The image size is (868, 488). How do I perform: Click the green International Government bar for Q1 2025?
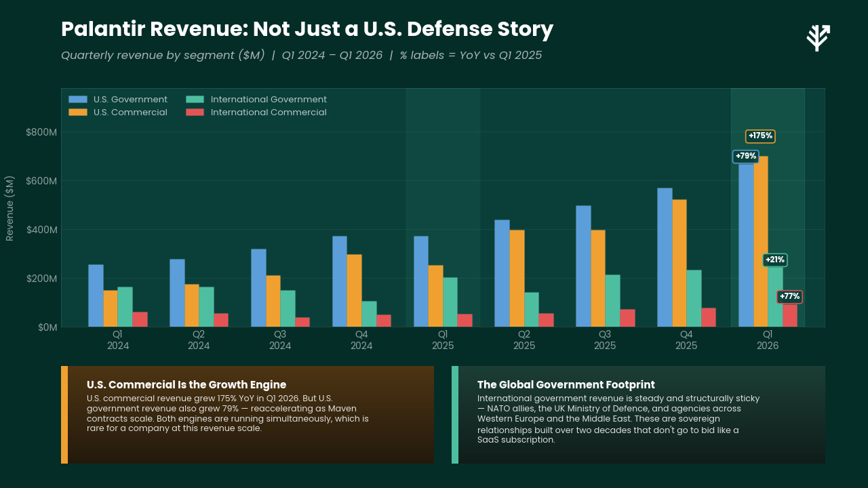pos(450,302)
